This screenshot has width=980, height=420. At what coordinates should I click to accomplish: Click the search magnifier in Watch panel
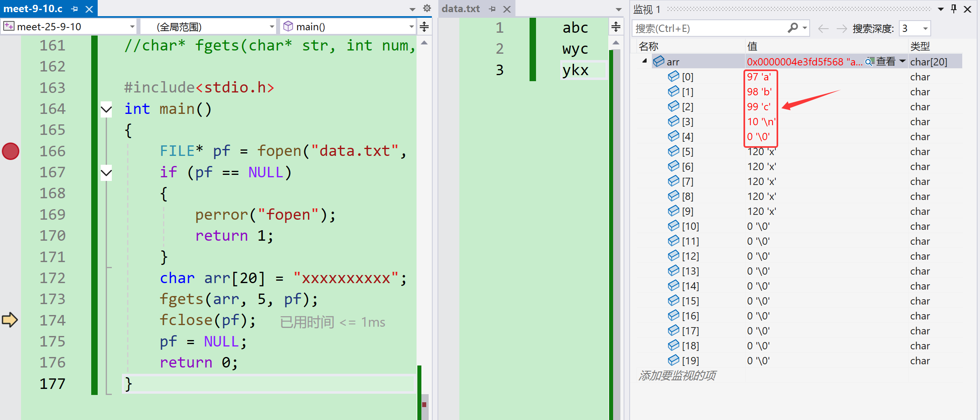793,28
